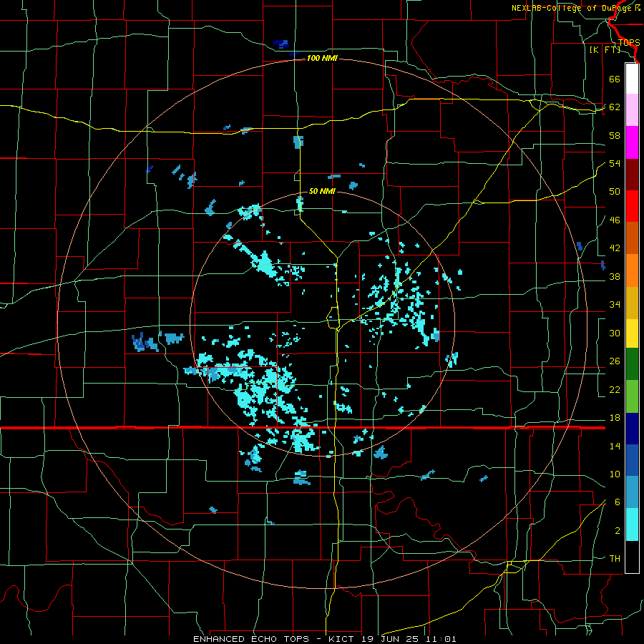644x644 pixels.
Task: Click the '62' legend value
Action: pyautogui.click(x=615, y=107)
